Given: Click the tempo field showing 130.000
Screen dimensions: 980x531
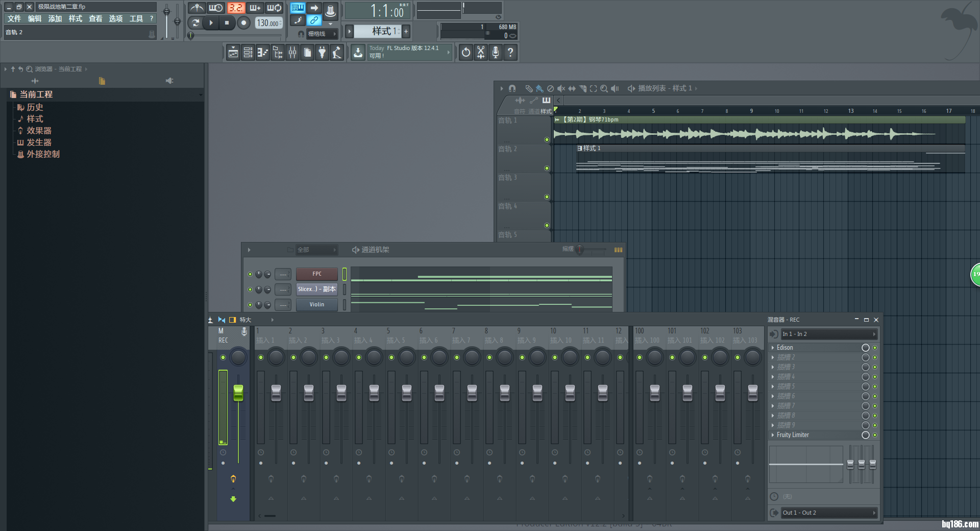Looking at the screenshot, I should [x=268, y=23].
